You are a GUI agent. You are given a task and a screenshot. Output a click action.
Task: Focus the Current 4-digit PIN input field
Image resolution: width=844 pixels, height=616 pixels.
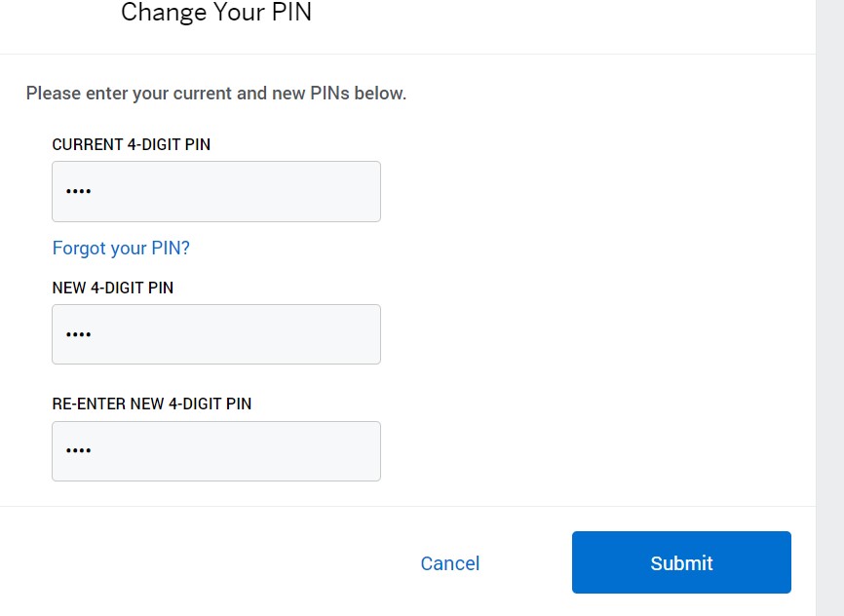pos(215,191)
